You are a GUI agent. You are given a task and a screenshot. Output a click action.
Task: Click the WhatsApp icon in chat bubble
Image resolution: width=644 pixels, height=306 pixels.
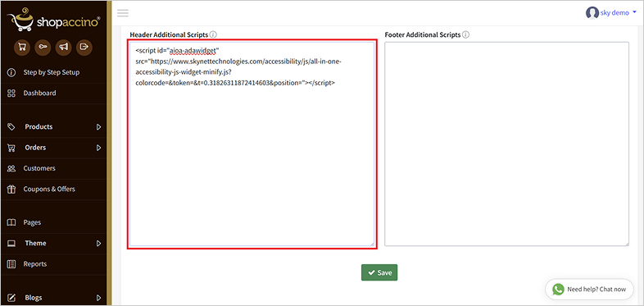[558, 289]
